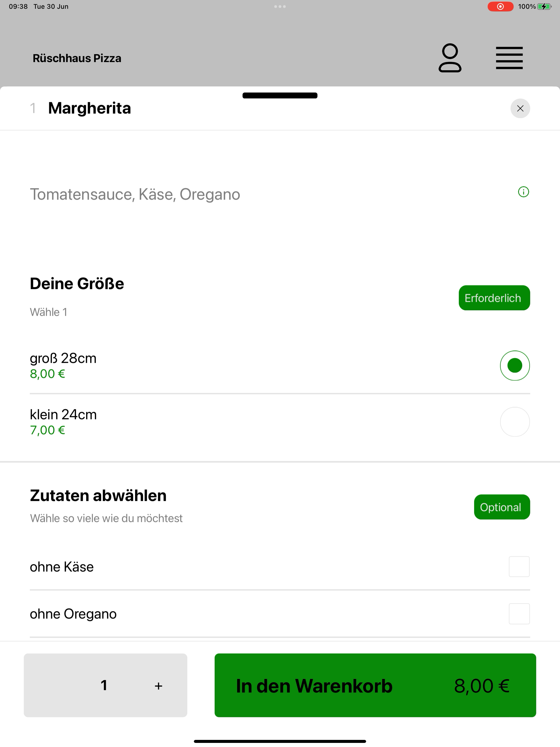The height and width of the screenshot is (747, 560).
Task: Open the hamburger menu
Action: [509, 58]
